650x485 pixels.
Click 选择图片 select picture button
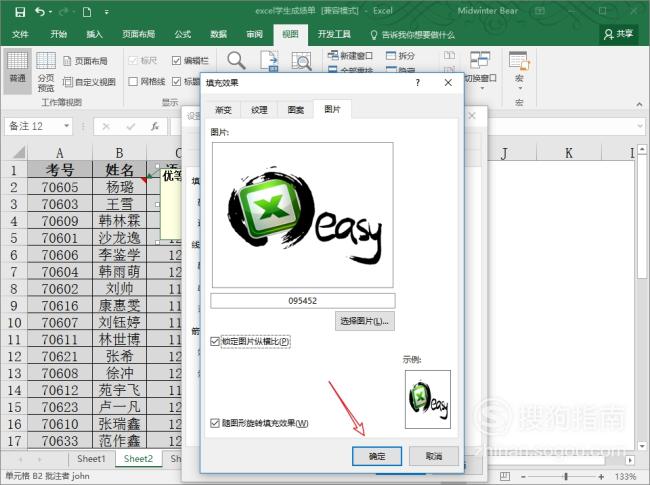[x=365, y=321]
